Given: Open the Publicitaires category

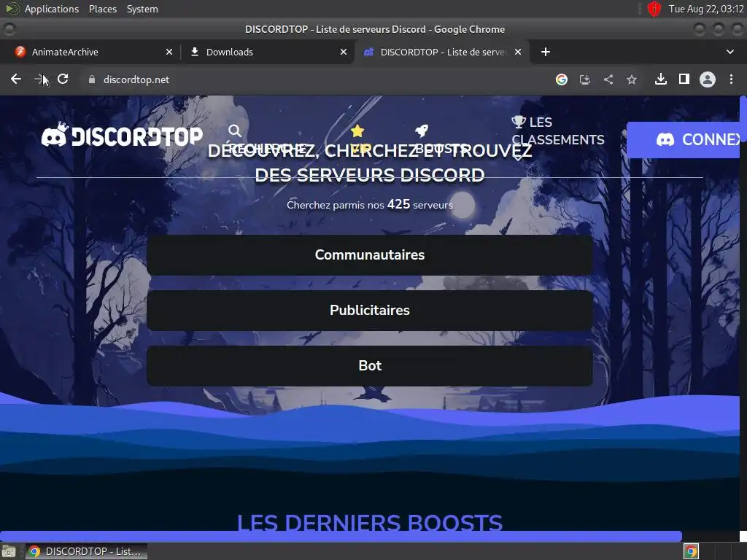Looking at the screenshot, I should (x=370, y=310).
